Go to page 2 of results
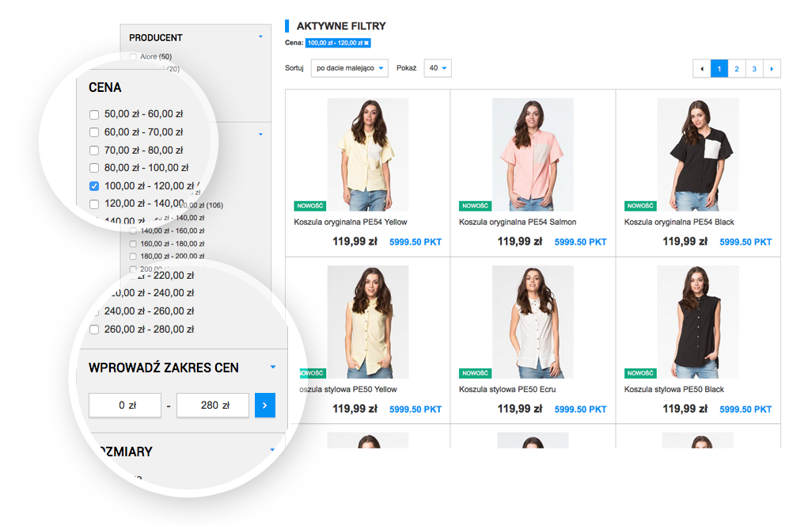Image resolution: width=812 pixels, height=526 pixels. (x=737, y=68)
